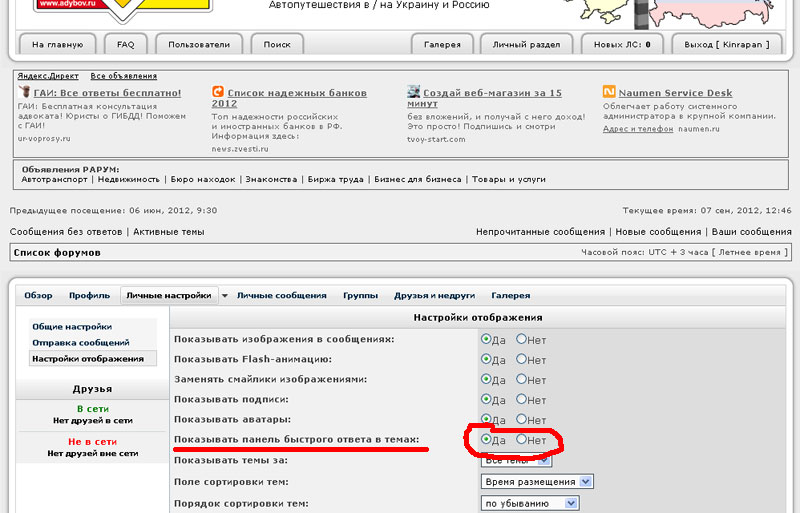Click the ГАИ ad icon in Яндекс.Директ

pos(24,92)
